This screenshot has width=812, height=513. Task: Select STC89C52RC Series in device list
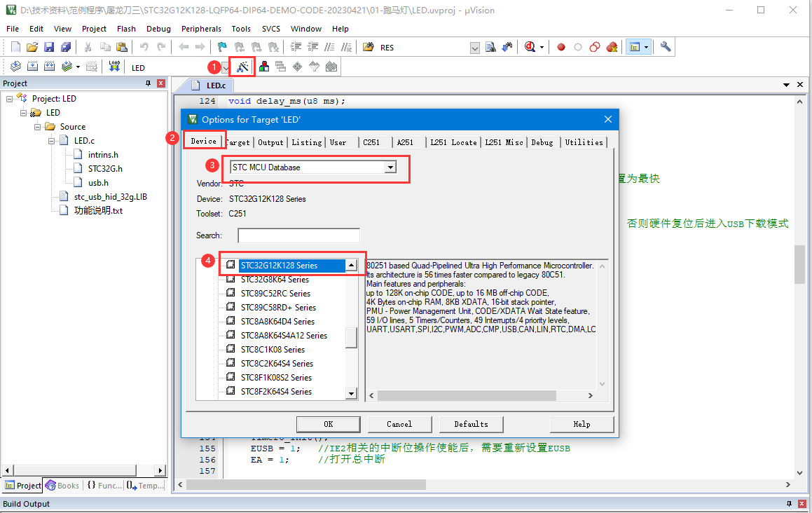[x=275, y=294]
